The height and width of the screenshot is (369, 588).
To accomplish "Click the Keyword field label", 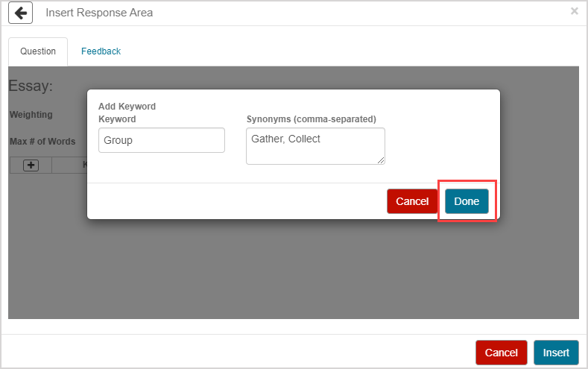I will [x=117, y=119].
